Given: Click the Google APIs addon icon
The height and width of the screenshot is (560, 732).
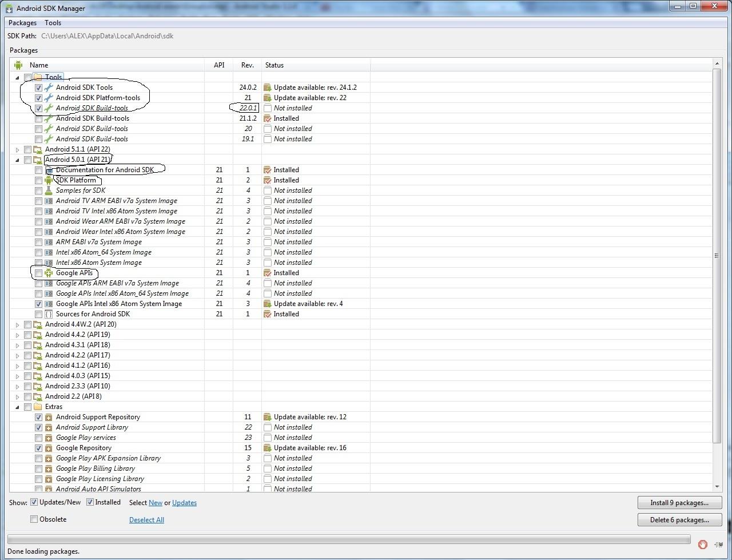Looking at the screenshot, I should point(49,273).
